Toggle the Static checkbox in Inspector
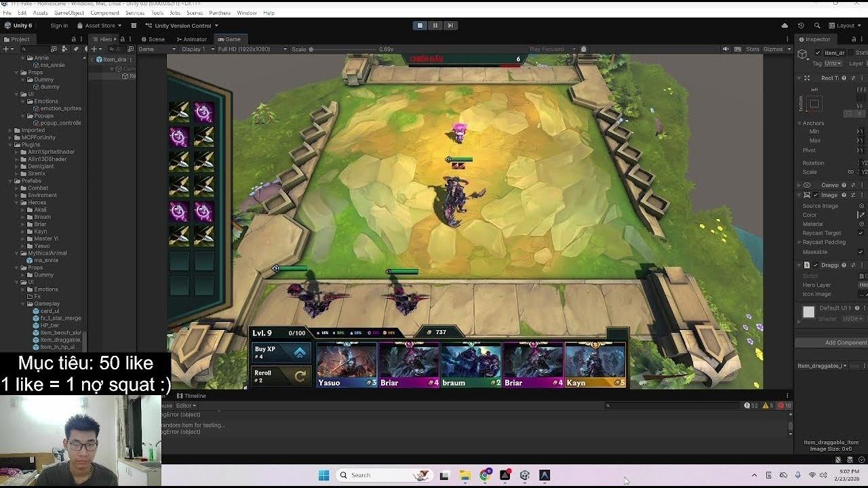This screenshot has width=868, height=488. click(x=851, y=53)
